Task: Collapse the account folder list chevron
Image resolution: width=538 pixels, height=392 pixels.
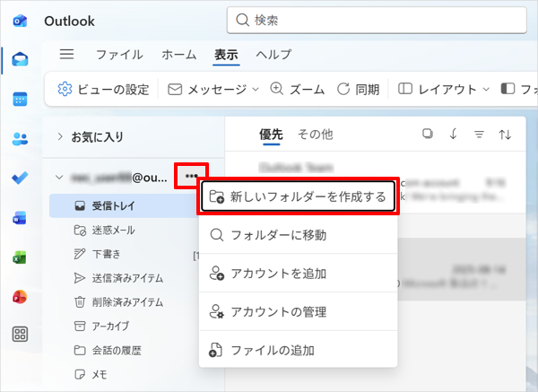Action: click(x=59, y=177)
